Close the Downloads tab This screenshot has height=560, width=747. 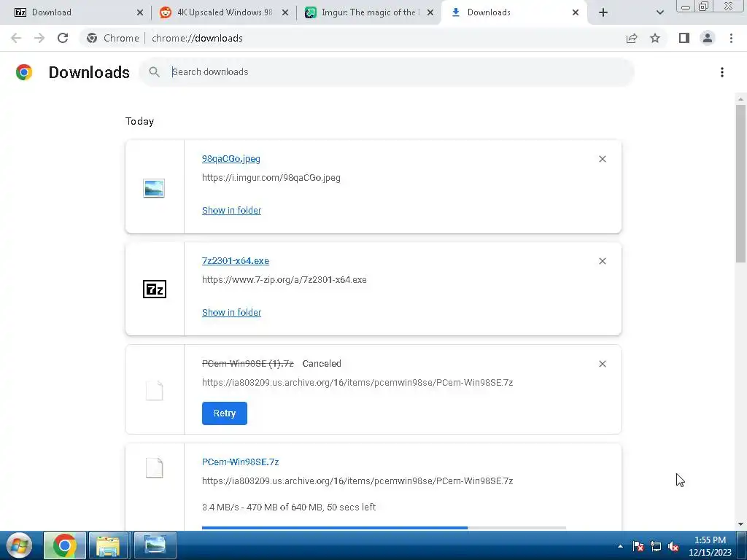click(x=576, y=12)
